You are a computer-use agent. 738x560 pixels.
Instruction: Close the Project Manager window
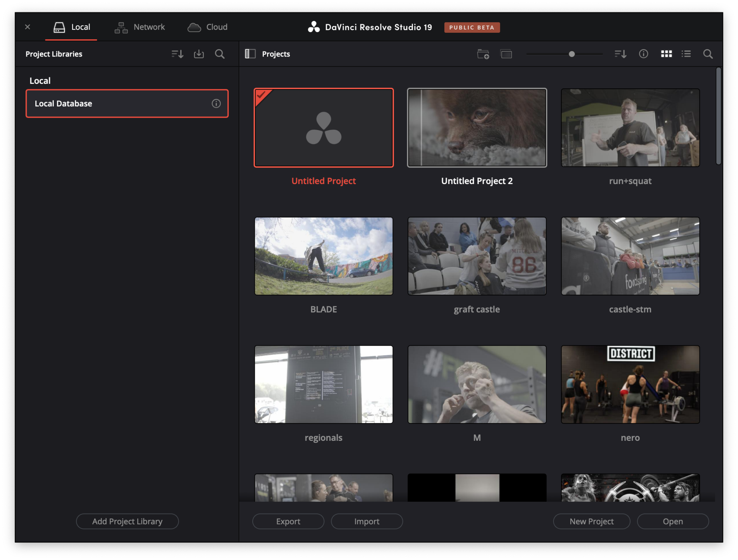[x=28, y=27]
